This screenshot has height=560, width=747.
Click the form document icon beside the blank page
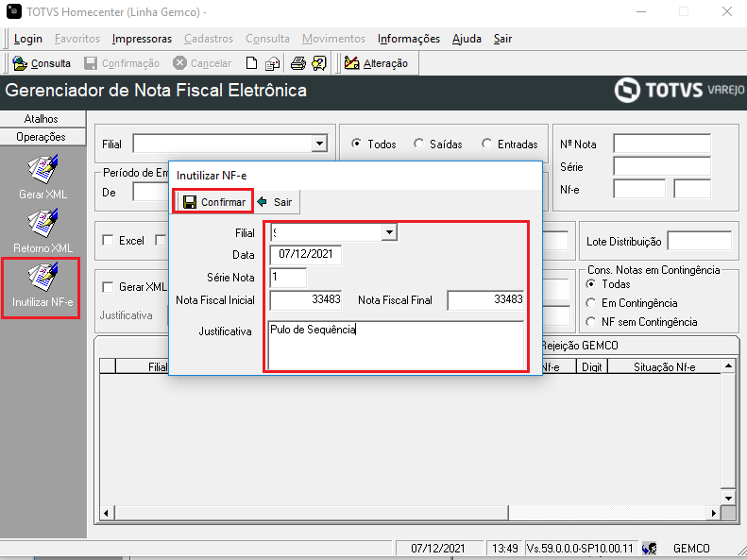(273, 63)
